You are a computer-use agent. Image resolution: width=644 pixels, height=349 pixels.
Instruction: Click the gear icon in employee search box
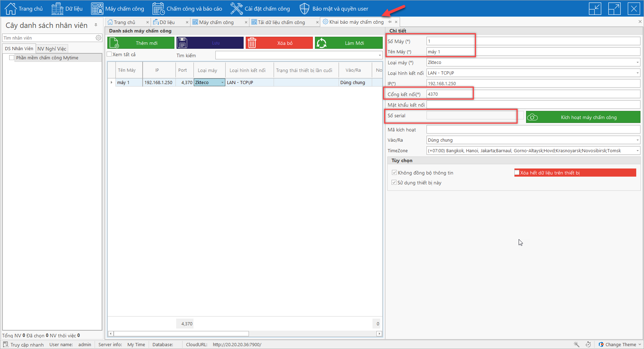click(x=99, y=38)
